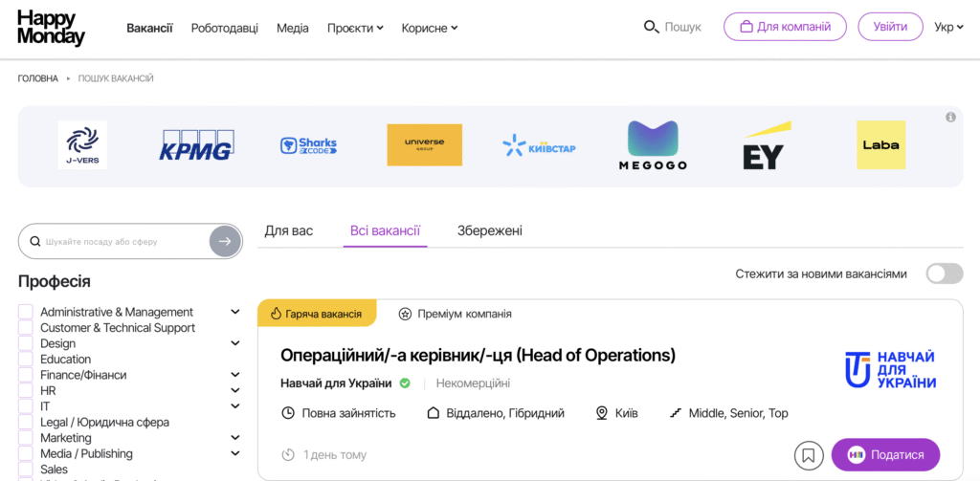
Task: Click the info icon on the logos banner
Action: coord(950,117)
